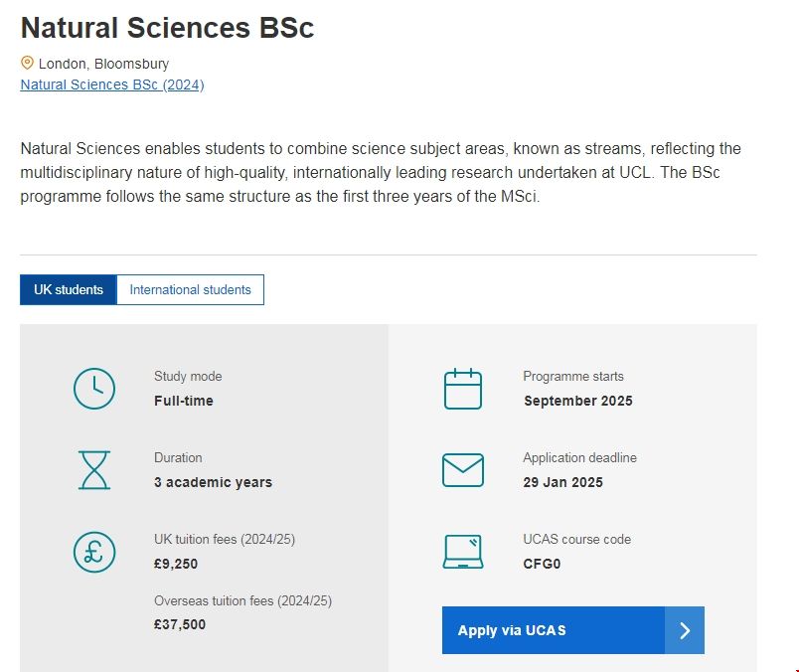
Task: Select the 3 academic years duration text
Action: pos(212,482)
